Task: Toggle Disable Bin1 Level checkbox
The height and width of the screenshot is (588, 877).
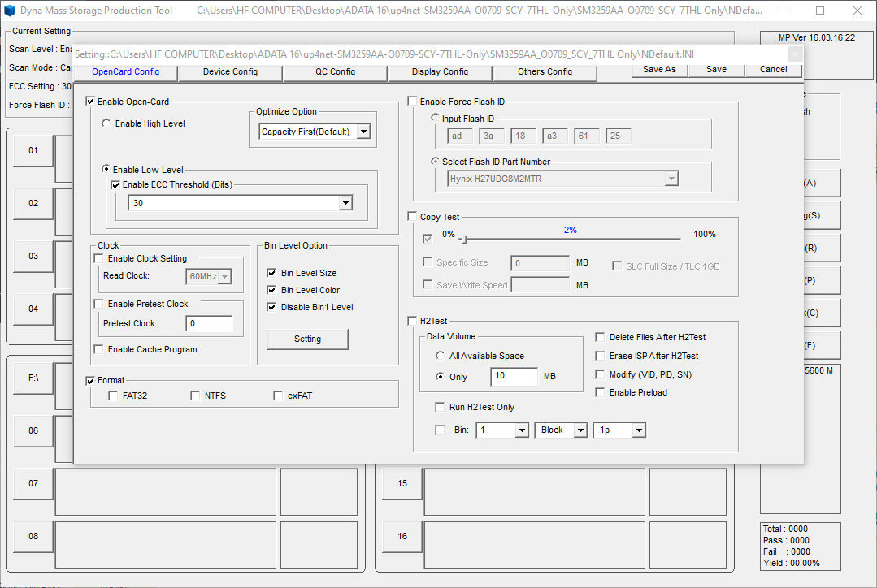Action: pos(271,307)
